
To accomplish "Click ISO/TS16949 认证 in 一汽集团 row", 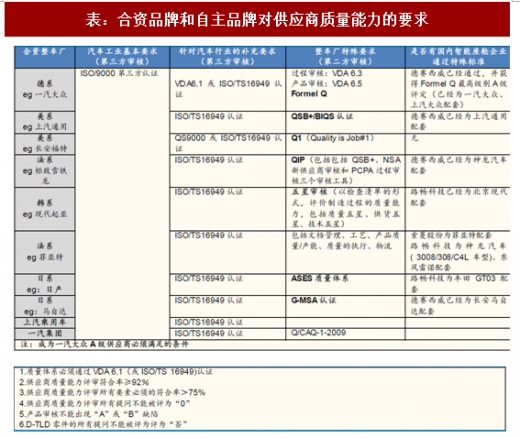I will click(x=209, y=333).
